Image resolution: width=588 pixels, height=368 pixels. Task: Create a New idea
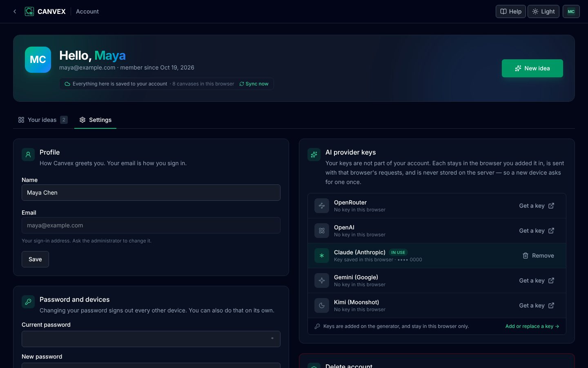tap(532, 68)
